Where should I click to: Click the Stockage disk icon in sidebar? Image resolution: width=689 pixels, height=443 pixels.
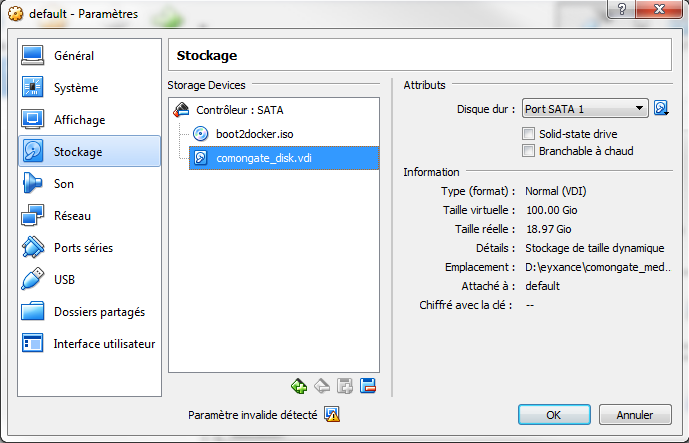coord(33,151)
